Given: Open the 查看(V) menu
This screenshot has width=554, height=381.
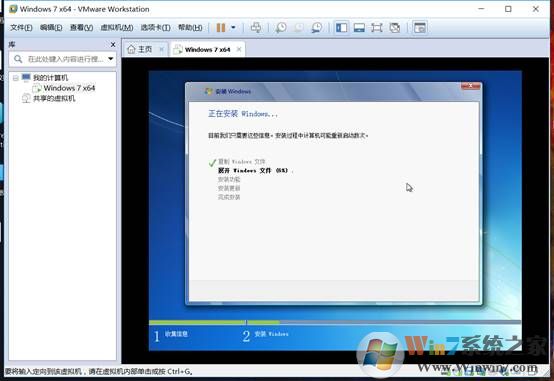Looking at the screenshot, I should pyautogui.click(x=81, y=28).
